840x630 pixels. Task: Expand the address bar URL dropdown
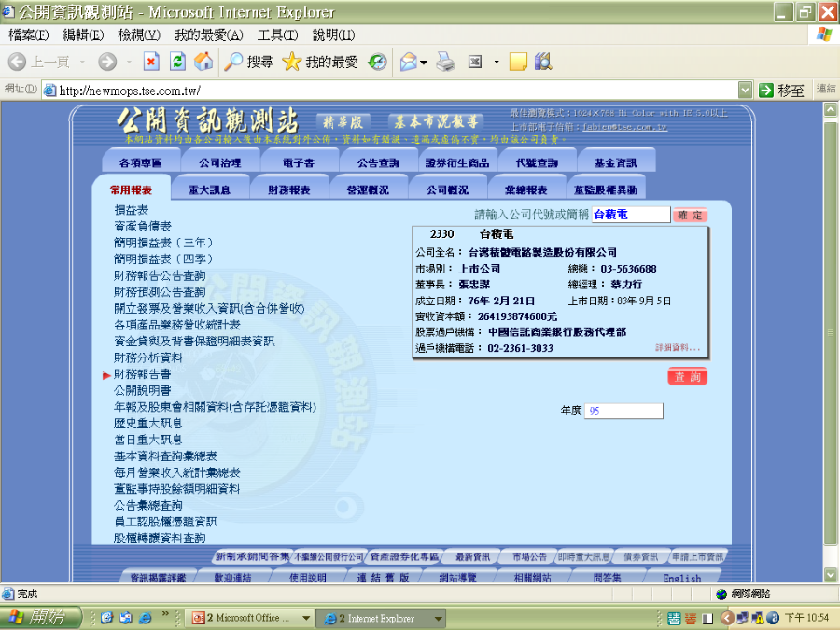tap(745, 90)
